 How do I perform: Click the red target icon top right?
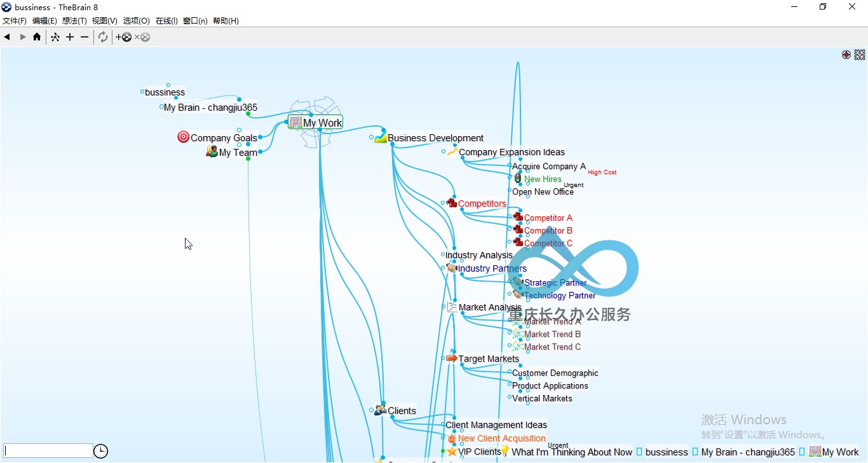846,55
